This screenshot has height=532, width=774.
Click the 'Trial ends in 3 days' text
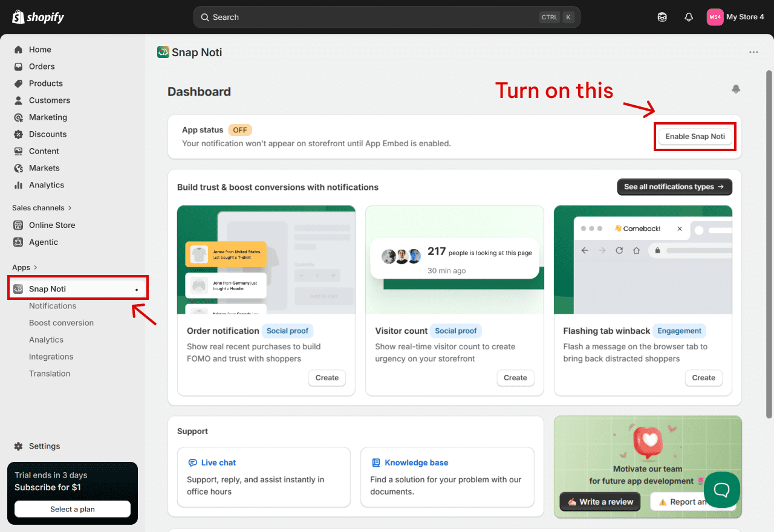[x=51, y=475]
